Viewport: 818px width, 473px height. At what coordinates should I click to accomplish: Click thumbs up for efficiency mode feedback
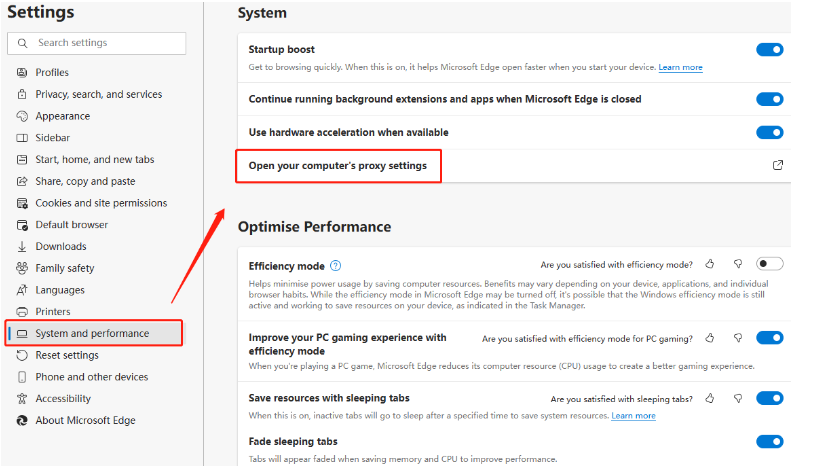709,264
